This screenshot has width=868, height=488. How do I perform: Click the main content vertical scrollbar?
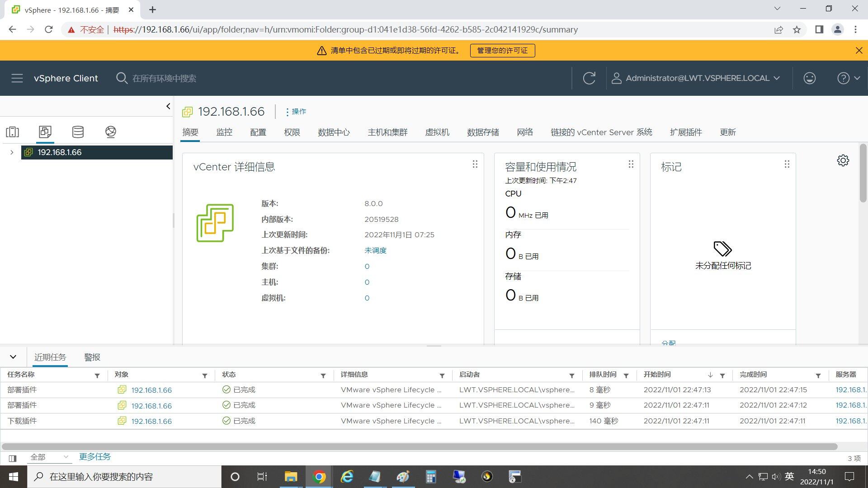coord(863,173)
